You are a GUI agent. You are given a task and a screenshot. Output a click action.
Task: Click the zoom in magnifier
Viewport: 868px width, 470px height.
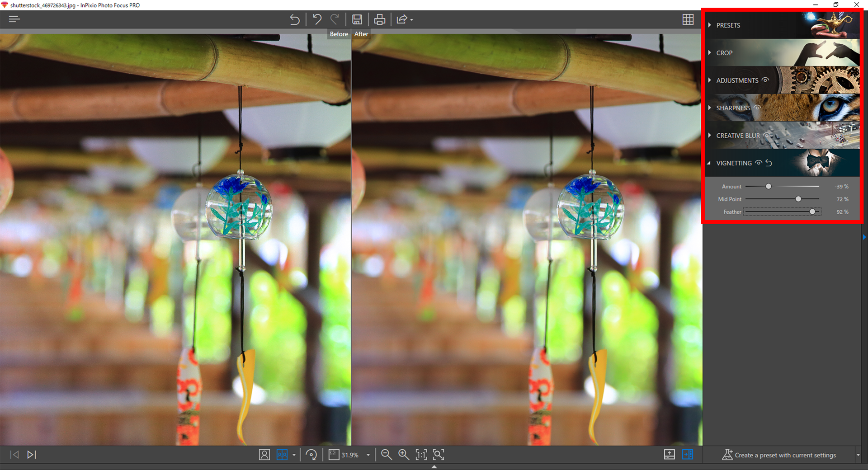[403, 455]
